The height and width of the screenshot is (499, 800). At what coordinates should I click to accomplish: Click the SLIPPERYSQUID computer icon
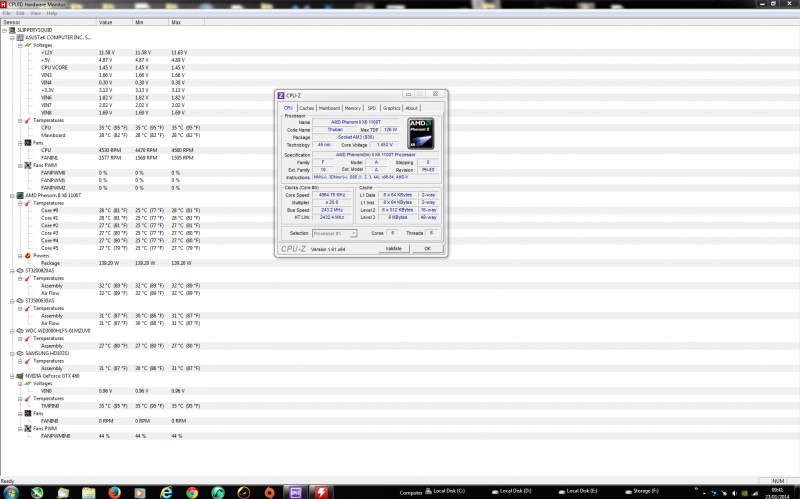12,30
